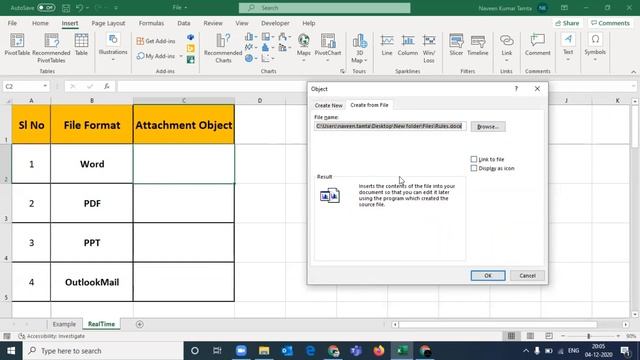Switch to the Formulas tab
Image resolution: width=640 pixels, height=360 pixels.
point(151,23)
